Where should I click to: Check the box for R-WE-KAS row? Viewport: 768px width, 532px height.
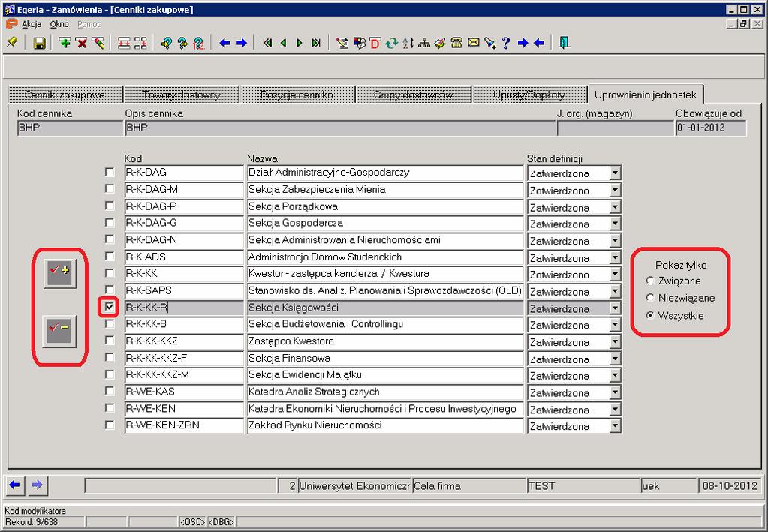(110, 392)
